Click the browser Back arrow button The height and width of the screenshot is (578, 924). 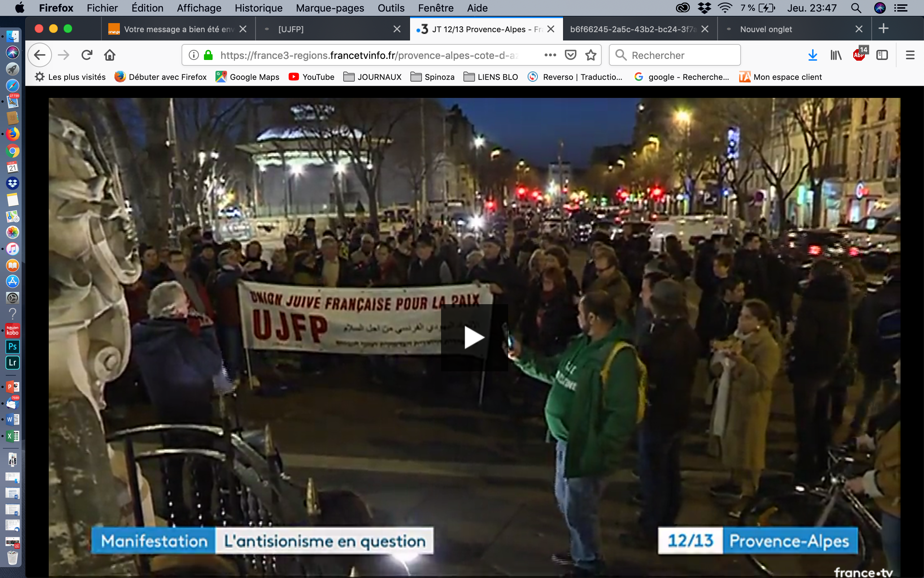40,55
